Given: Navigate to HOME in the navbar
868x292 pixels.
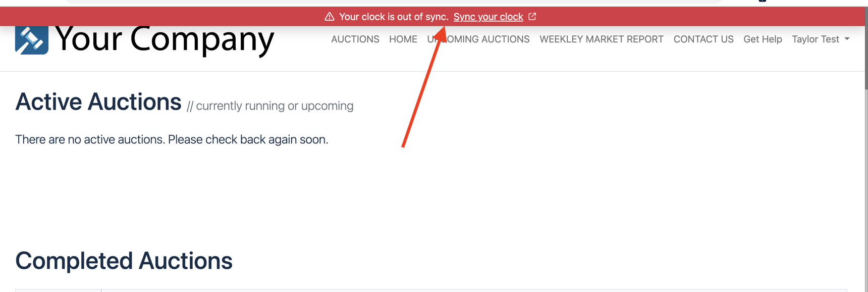Looking at the screenshot, I should click(403, 39).
